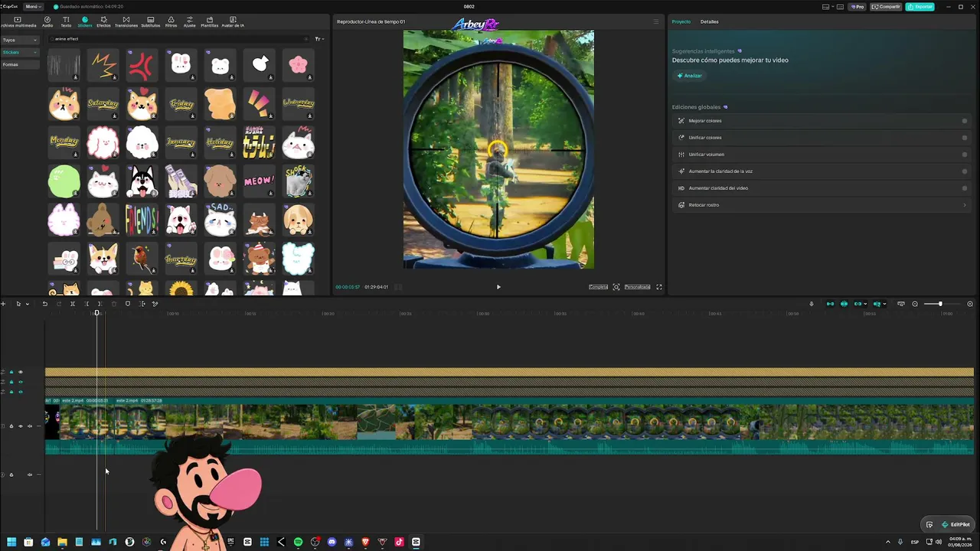The height and width of the screenshot is (551, 980).
Task: Switch to the Texto tab
Action: pos(66,21)
